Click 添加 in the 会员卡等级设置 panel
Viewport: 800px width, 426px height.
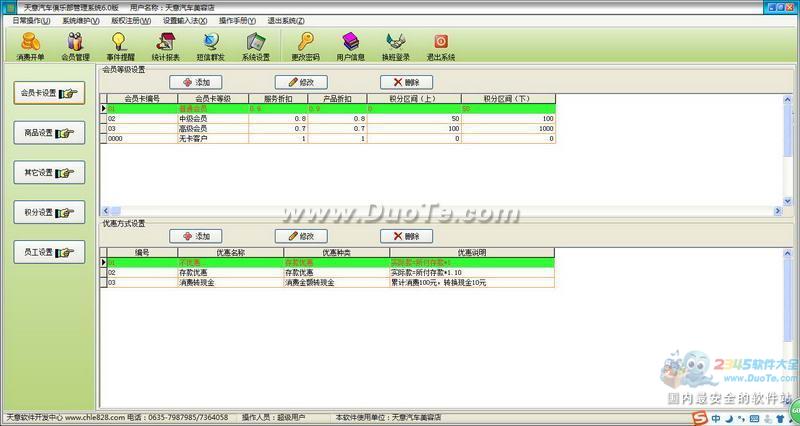(197, 82)
